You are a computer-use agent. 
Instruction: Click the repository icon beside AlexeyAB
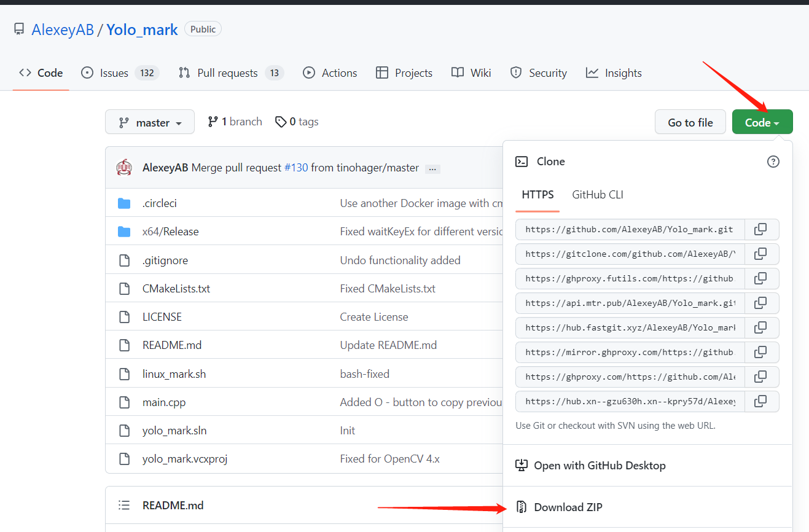[19, 29]
